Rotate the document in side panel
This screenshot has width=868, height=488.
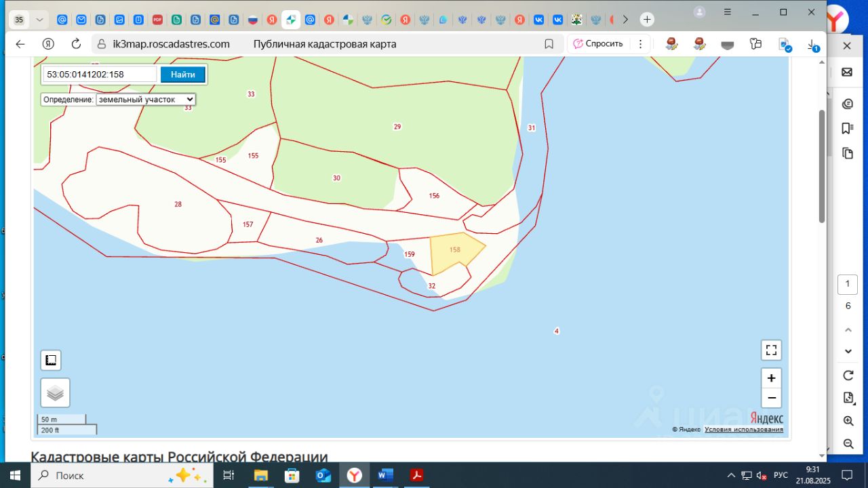coord(848,375)
